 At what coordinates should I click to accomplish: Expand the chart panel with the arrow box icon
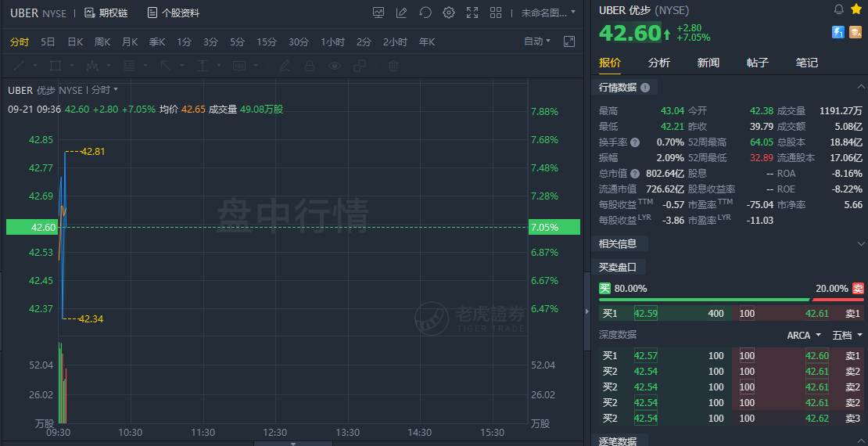tap(569, 41)
